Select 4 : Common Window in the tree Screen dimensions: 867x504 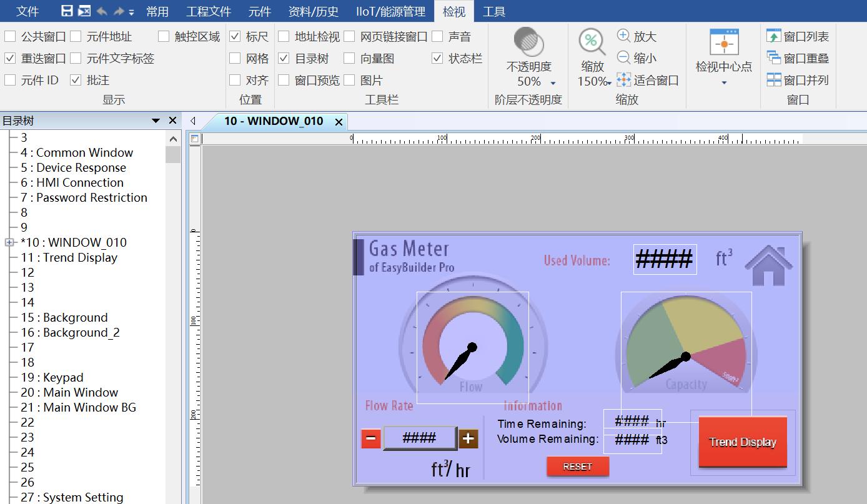[x=77, y=152]
